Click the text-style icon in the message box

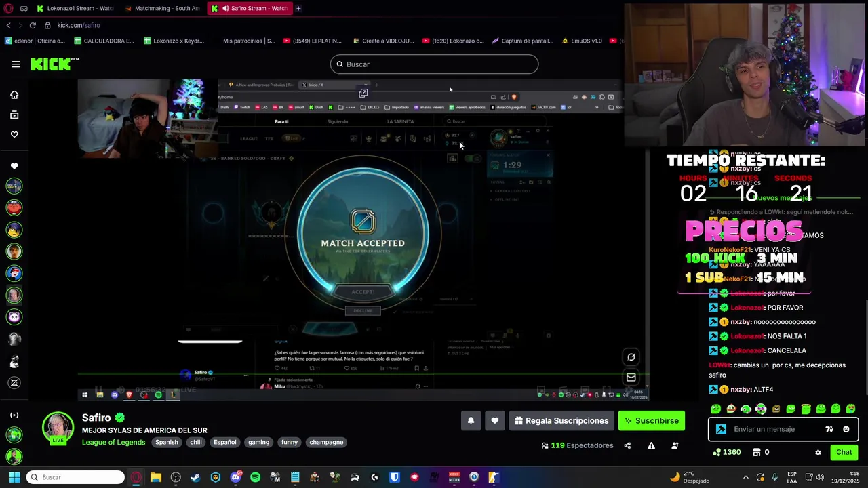tap(829, 429)
